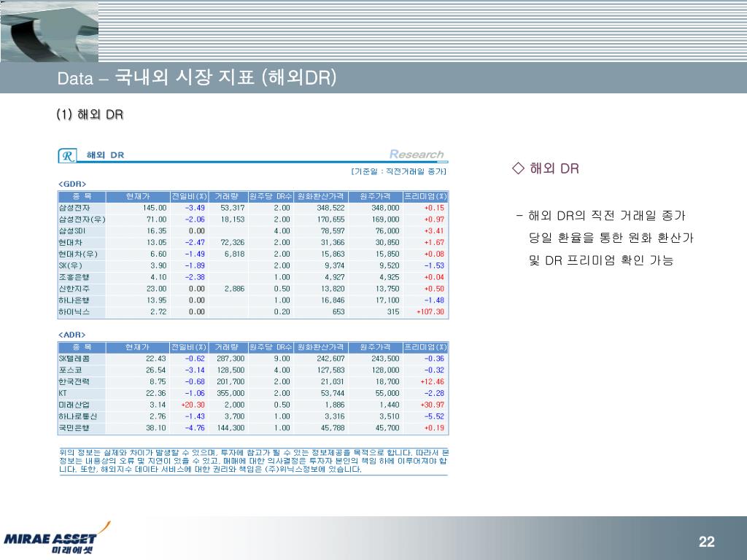The image size is (747, 560).
Task: Click the -5.52 premium for 하나로통신
Action: click(x=434, y=416)
